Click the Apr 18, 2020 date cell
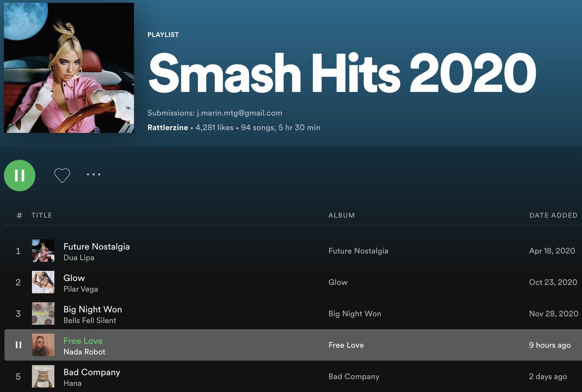The width and height of the screenshot is (582, 392). pos(552,251)
